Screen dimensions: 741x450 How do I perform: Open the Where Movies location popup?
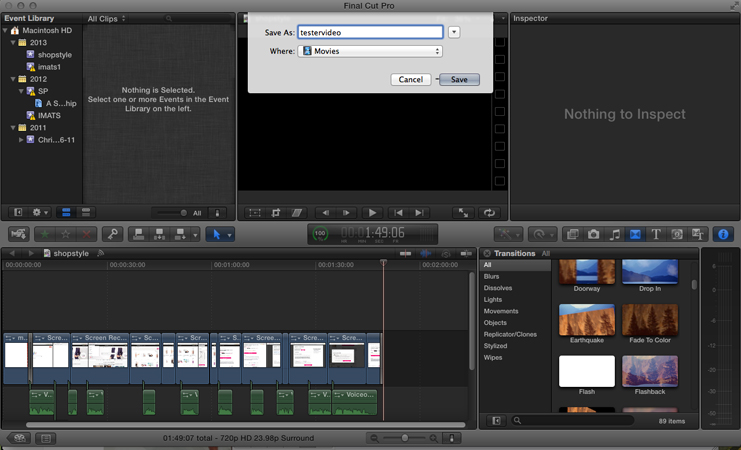pyautogui.click(x=370, y=51)
